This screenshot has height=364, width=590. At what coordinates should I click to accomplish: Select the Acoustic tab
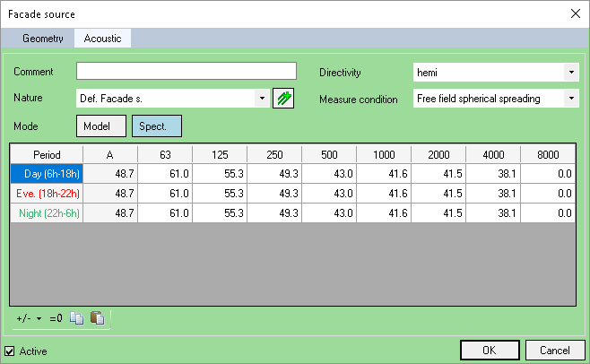(102, 39)
